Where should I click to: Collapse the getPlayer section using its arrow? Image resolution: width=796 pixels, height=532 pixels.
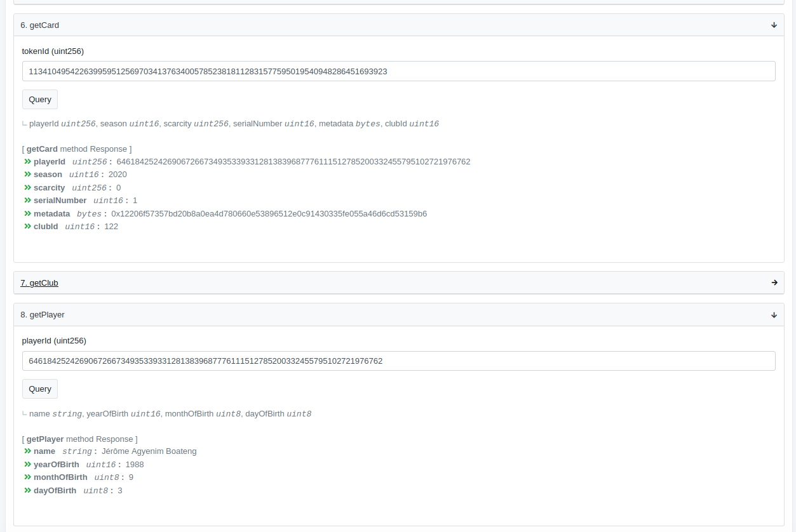(x=774, y=315)
